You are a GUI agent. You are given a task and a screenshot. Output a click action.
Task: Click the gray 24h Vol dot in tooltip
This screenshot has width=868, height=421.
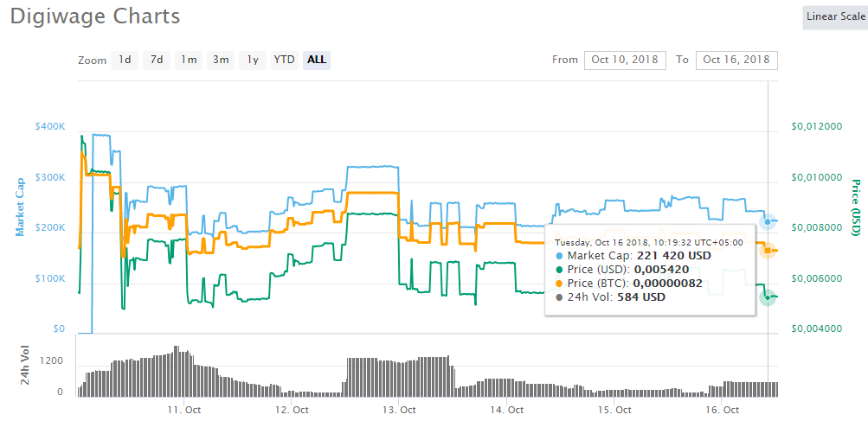558,297
